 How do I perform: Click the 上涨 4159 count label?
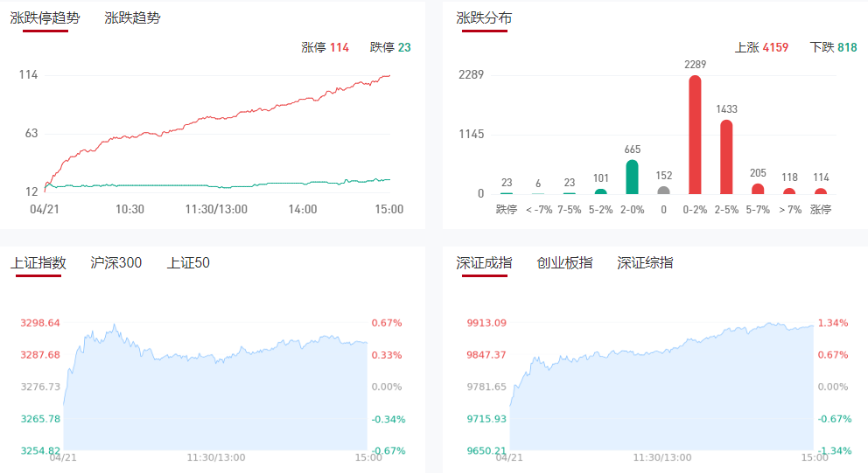click(761, 47)
